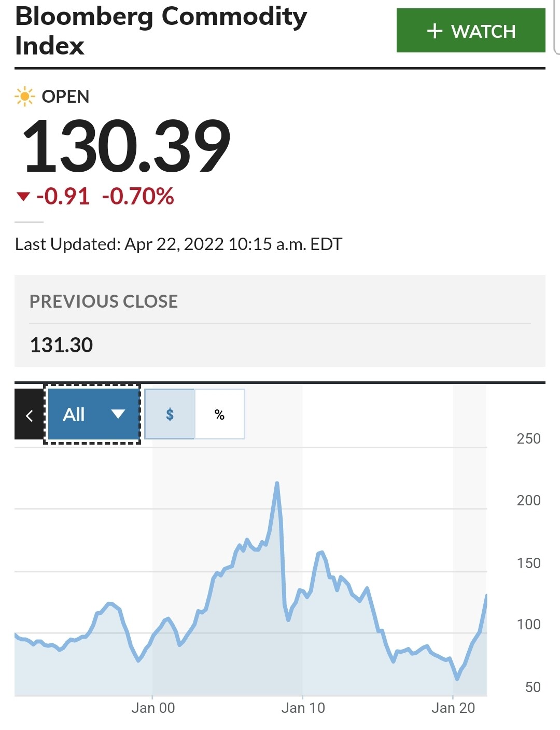
Task: Click the Last Updated timestamp text
Action: point(179,244)
